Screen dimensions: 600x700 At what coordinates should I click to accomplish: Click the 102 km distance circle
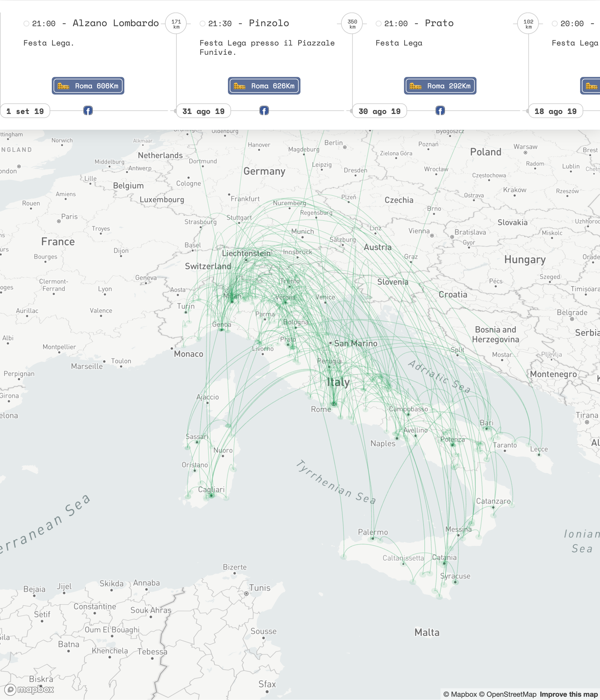[x=528, y=24]
